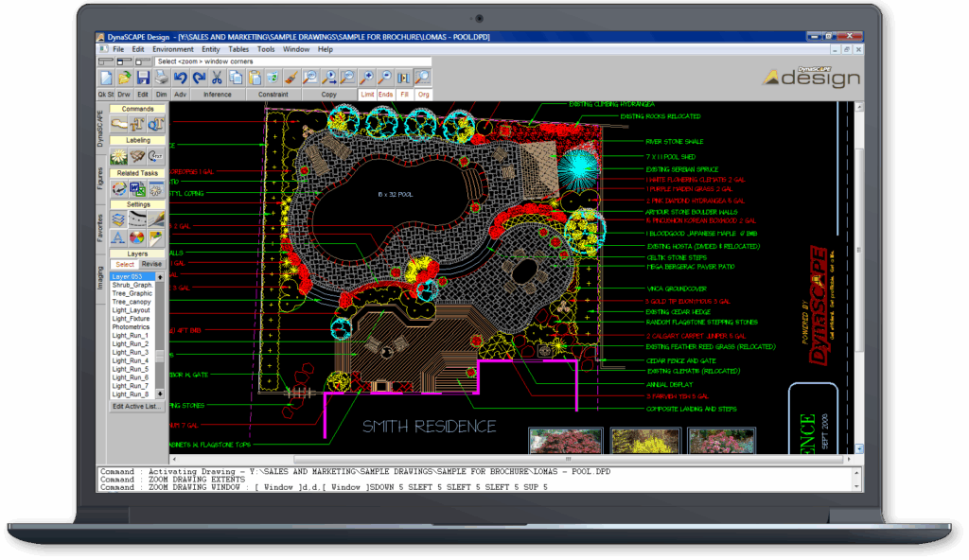Click the stacked TT text command icon
969x560 pixels.
coord(137,124)
